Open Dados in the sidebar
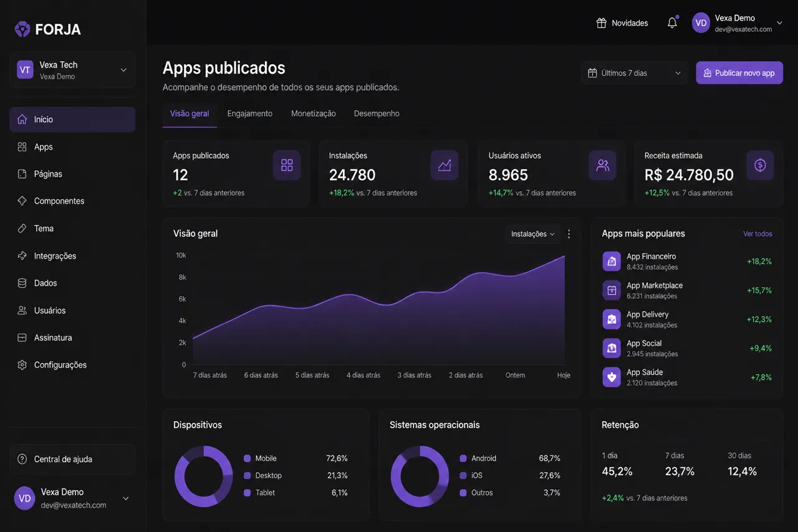This screenshot has width=798, height=532. (x=72, y=283)
